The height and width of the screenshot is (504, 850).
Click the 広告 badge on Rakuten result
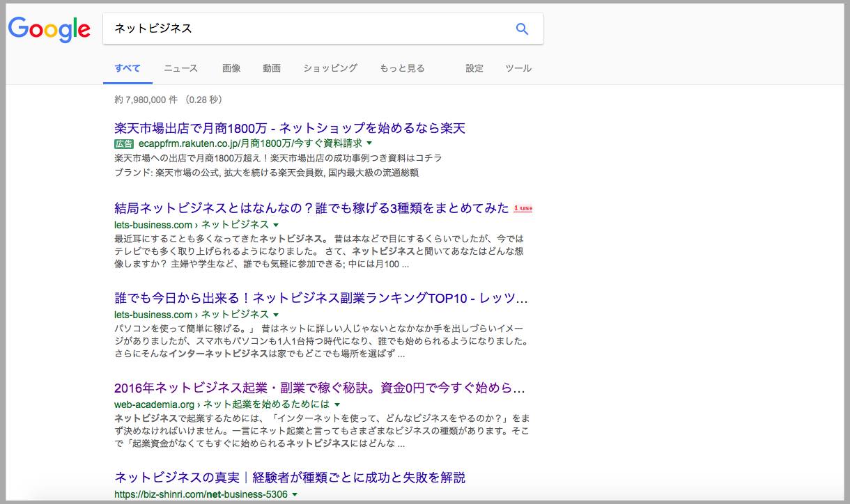[x=124, y=143]
